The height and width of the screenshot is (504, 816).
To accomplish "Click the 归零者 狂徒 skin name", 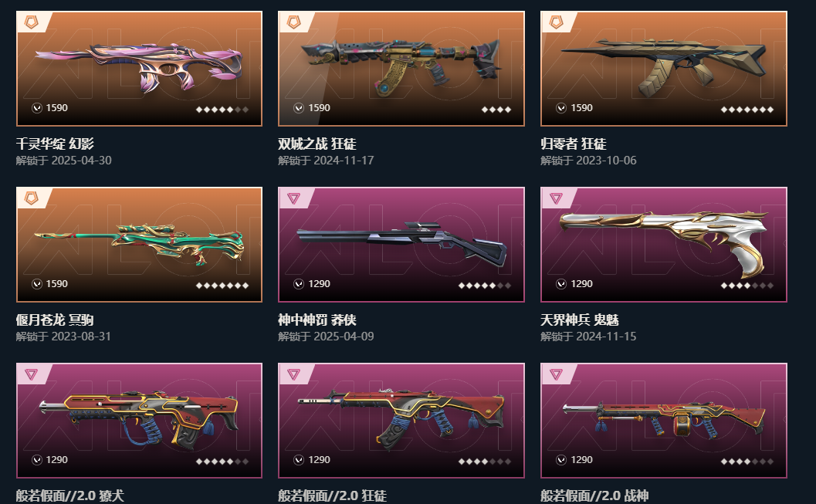I will [x=574, y=144].
